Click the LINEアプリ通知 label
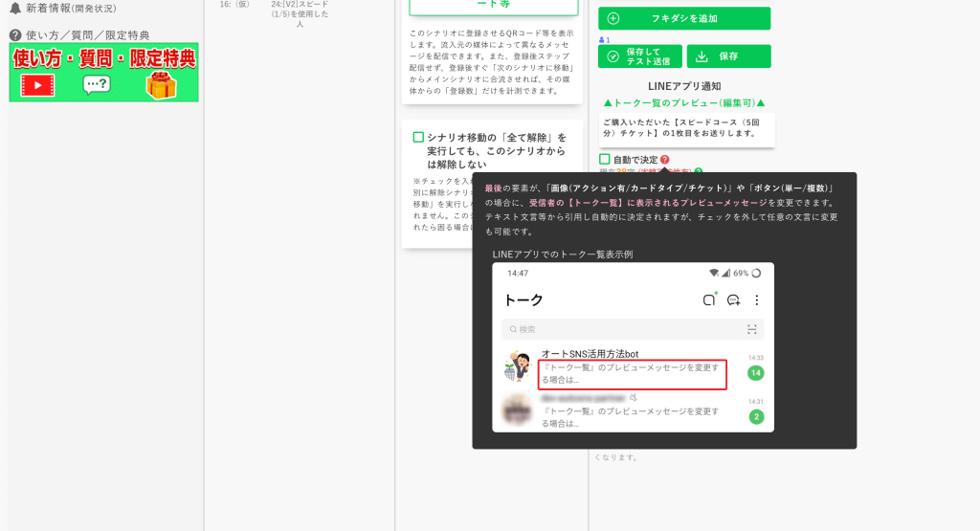 pyautogui.click(x=684, y=86)
